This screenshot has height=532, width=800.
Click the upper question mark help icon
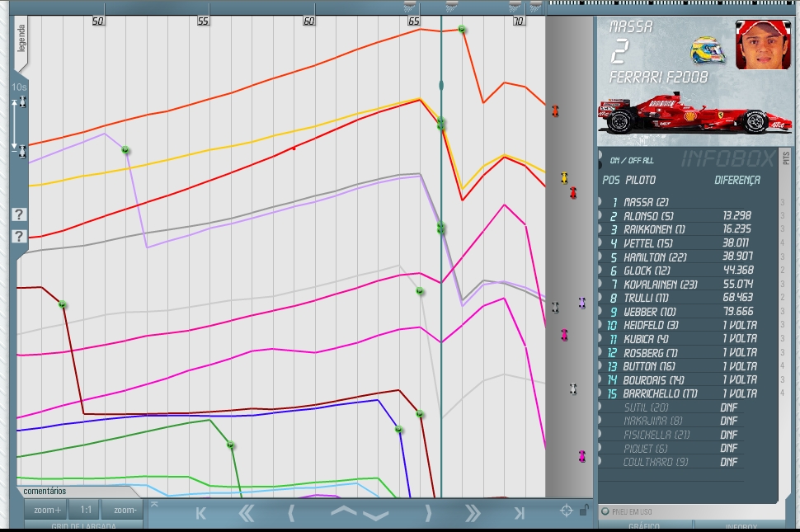coord(20,214)
